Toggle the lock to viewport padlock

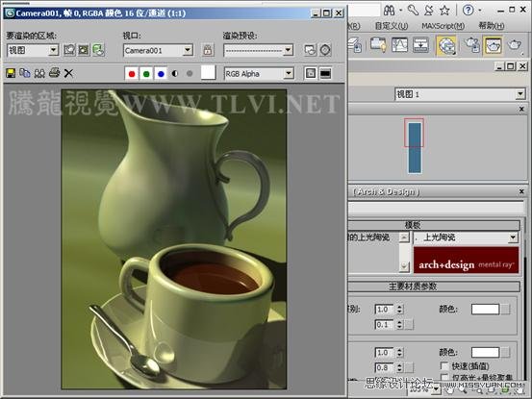point(208,50)
